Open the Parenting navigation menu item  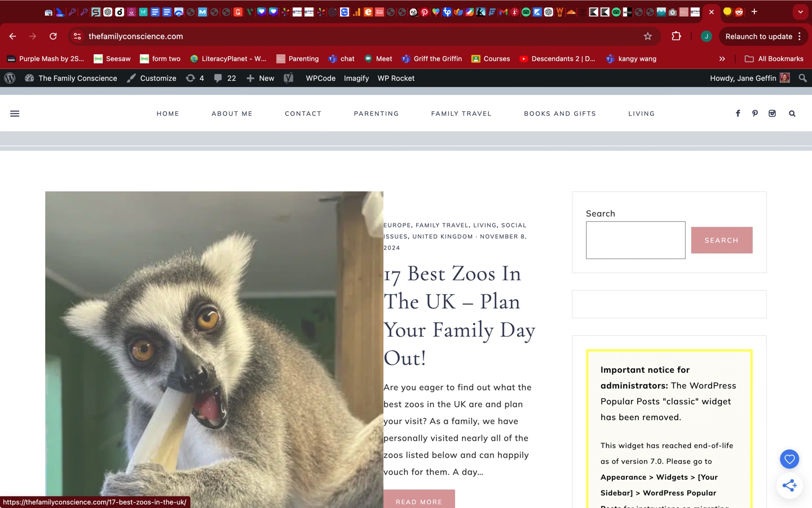click(376, 113)
